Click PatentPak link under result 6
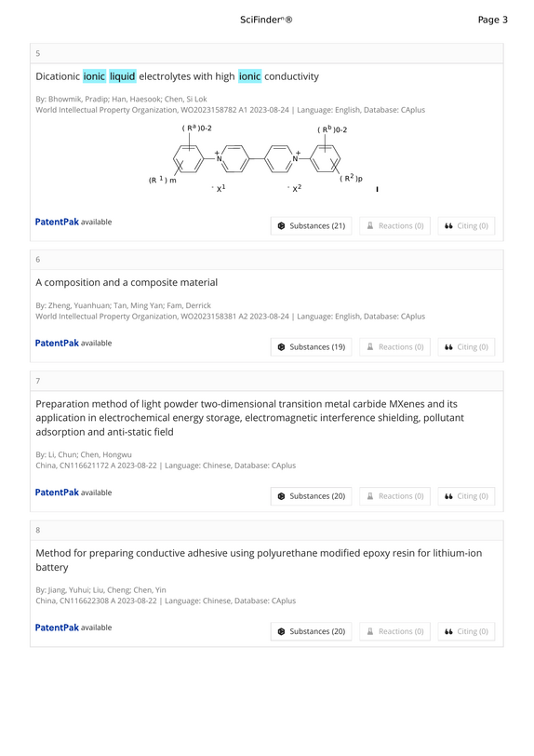Image resolution: width=534 pixels, height=756 pixels. 57,343
